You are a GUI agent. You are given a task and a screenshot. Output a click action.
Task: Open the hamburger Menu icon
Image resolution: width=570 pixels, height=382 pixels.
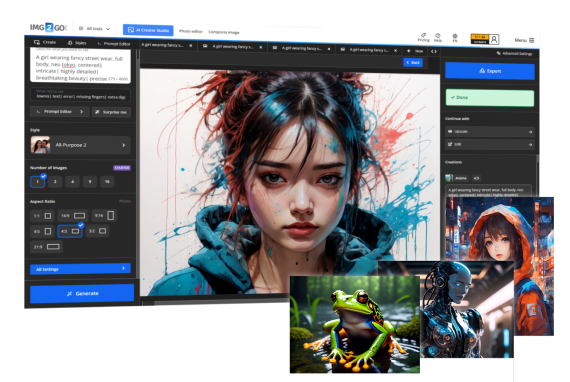[x=532, y=40]
